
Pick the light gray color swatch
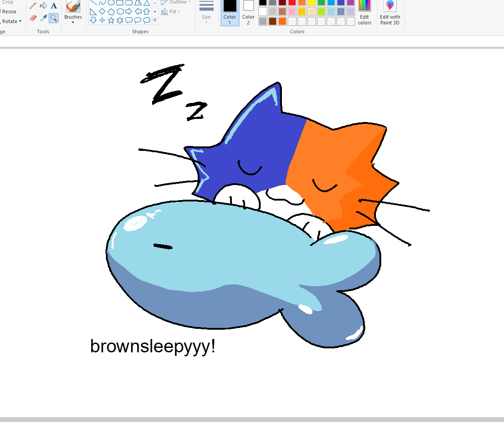(x=273, y=12)
